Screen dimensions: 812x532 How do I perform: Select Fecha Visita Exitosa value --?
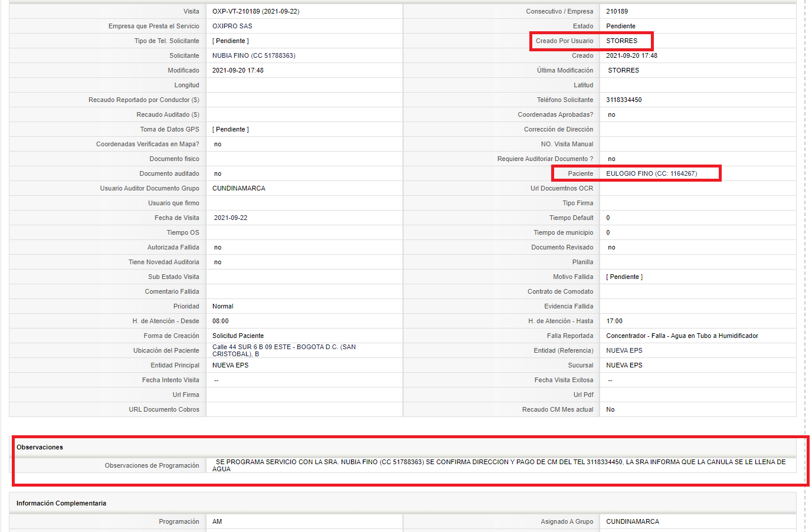coord(610,380)
